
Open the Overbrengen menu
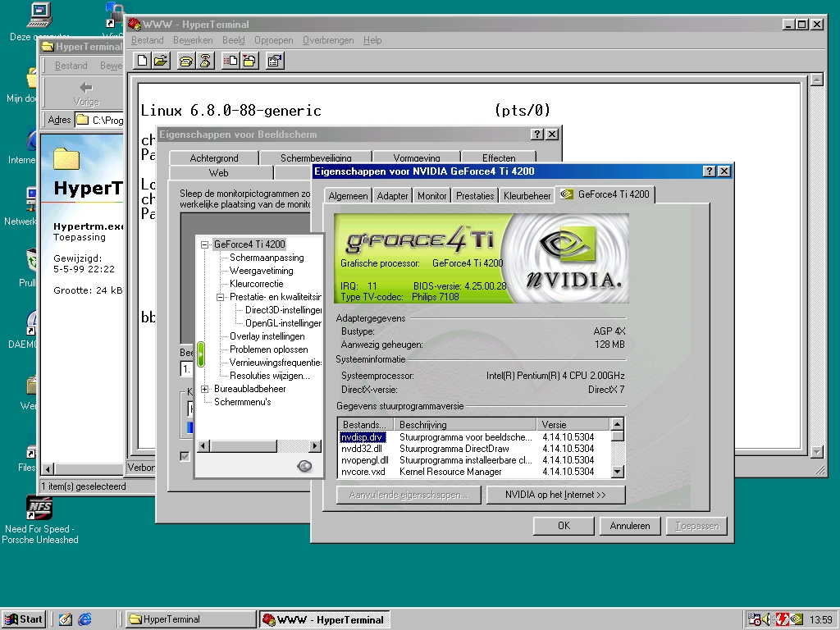327,40
